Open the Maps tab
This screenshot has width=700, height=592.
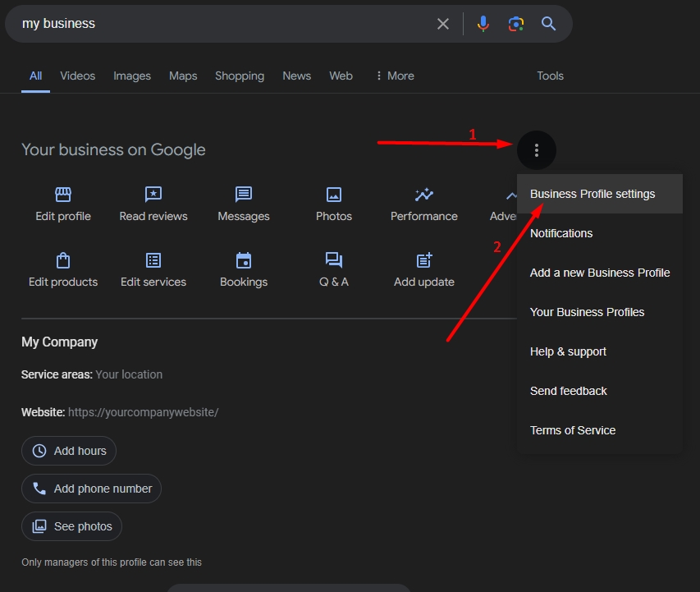click(183, 76)
